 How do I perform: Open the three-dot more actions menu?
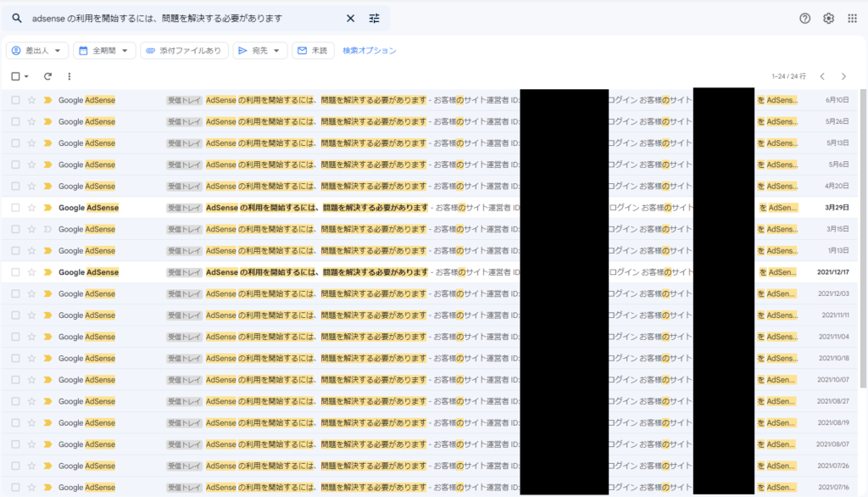(70, 76)
